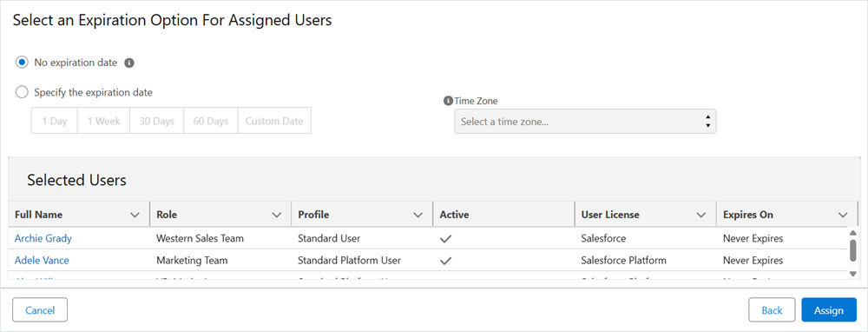The image size is (868, 332).
Task: Show Expires On column options chevron
Action: tap(843, 215)
